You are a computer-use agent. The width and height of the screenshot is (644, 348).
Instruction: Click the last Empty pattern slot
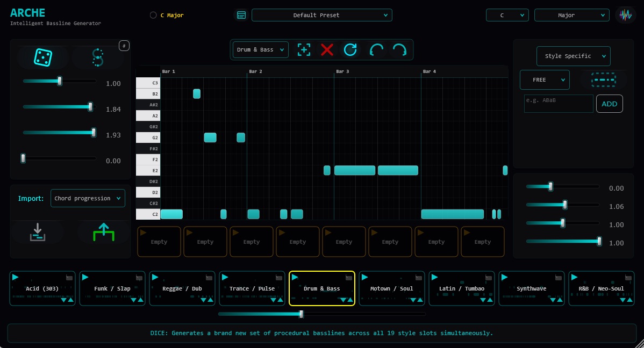(483, 242)
